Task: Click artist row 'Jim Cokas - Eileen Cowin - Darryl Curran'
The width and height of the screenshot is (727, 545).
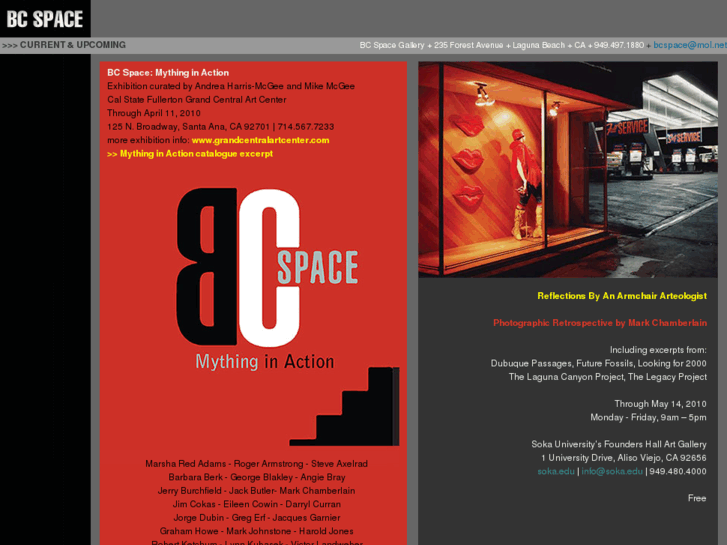Action: pyautogui.click(x=256, y=504)
